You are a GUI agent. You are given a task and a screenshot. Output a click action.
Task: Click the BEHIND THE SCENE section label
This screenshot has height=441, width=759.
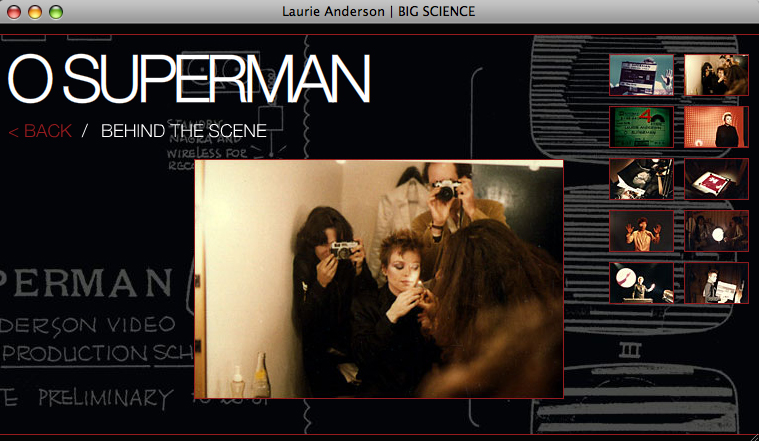[184, 131]
